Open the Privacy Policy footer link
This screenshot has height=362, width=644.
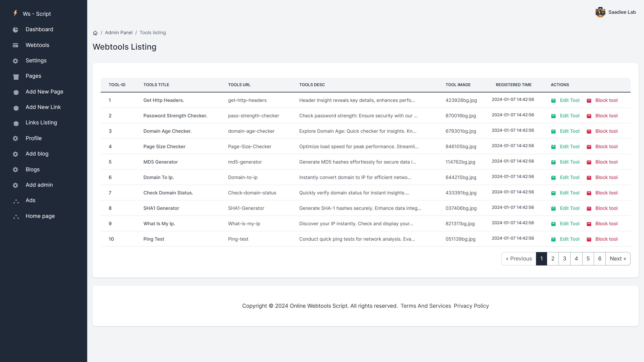(x=471, y=306)
